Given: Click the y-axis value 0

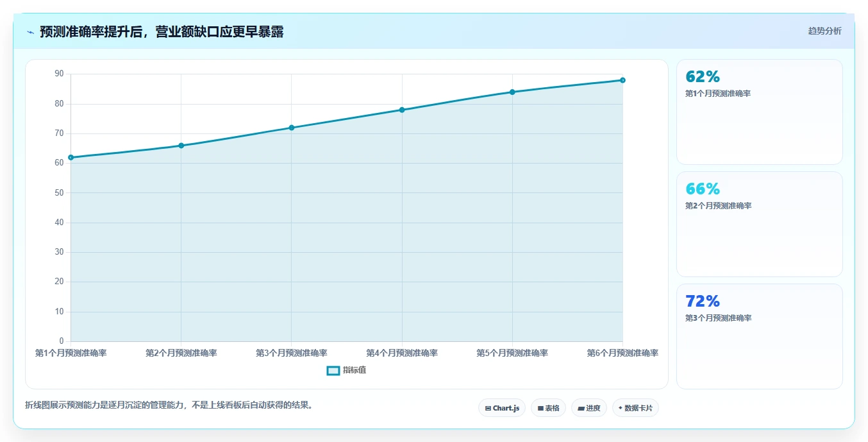Looking at the screenshot, I should coord(62,341).
